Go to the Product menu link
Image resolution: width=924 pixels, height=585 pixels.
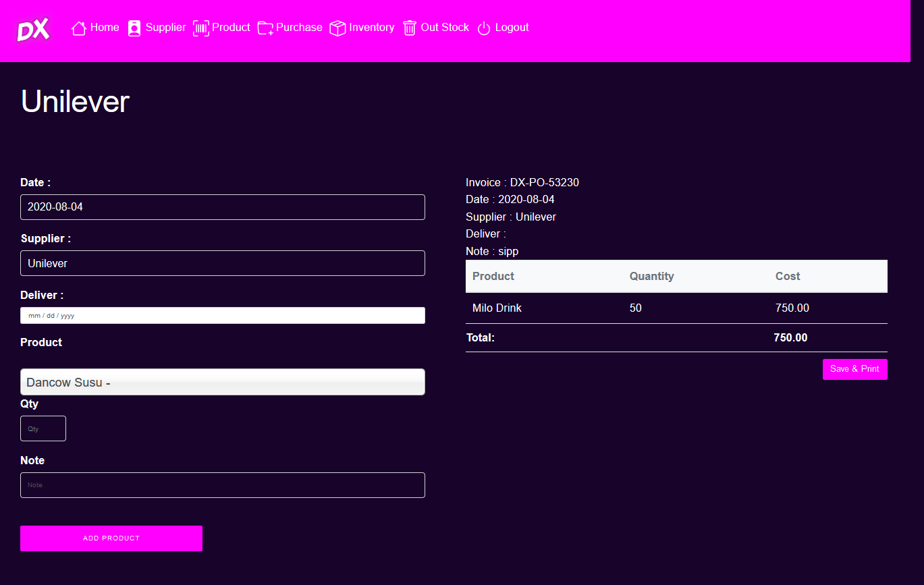tap(231, 28)
